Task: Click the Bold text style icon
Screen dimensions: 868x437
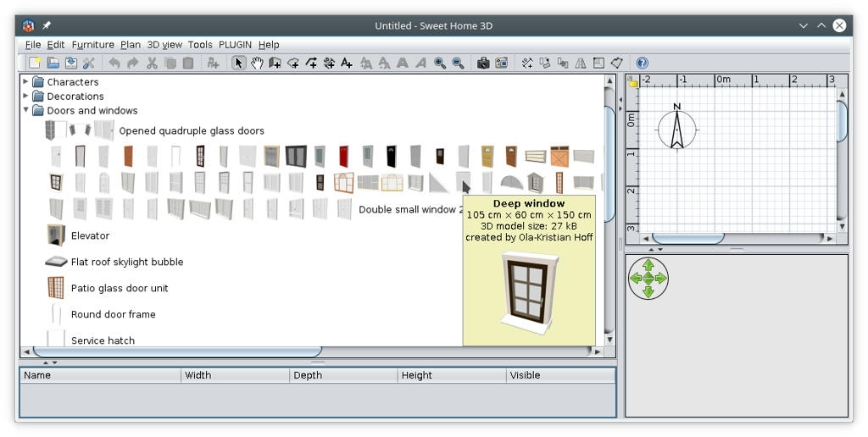Action: tap(403, 63)
